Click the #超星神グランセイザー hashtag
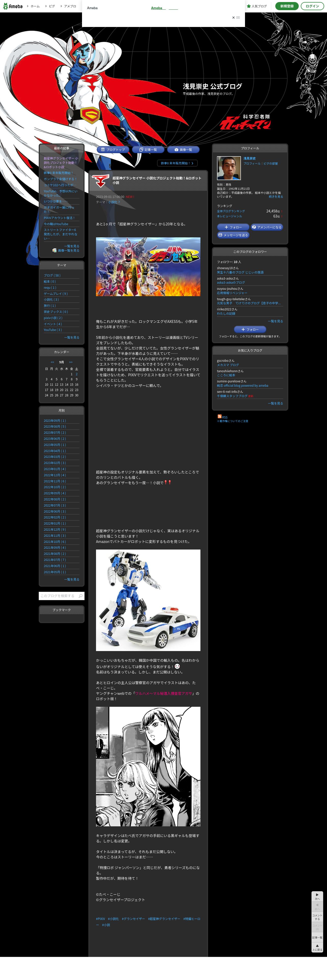The height and width of the screenshot is (980, 327). click(x=164, y=919)
